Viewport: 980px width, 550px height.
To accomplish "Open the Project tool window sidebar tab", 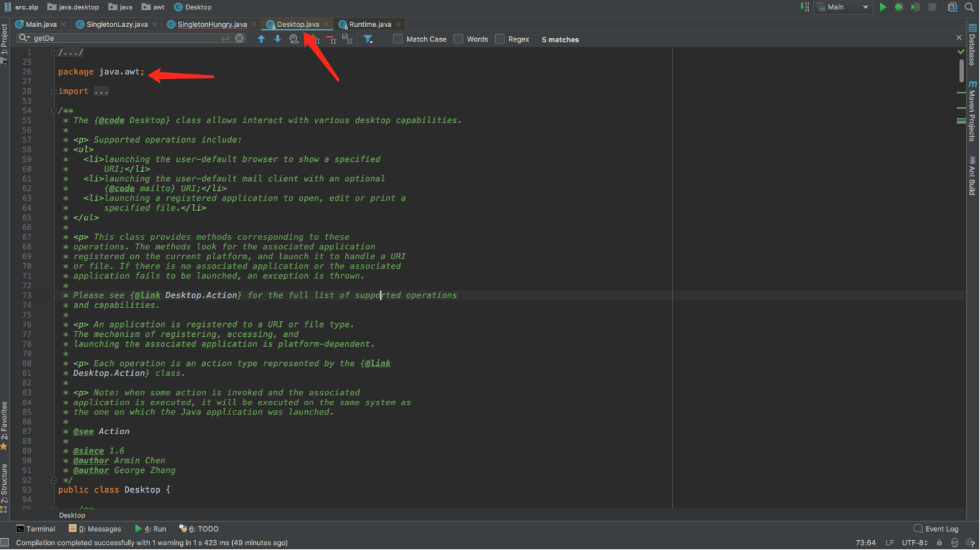I will tap(4, 43).
